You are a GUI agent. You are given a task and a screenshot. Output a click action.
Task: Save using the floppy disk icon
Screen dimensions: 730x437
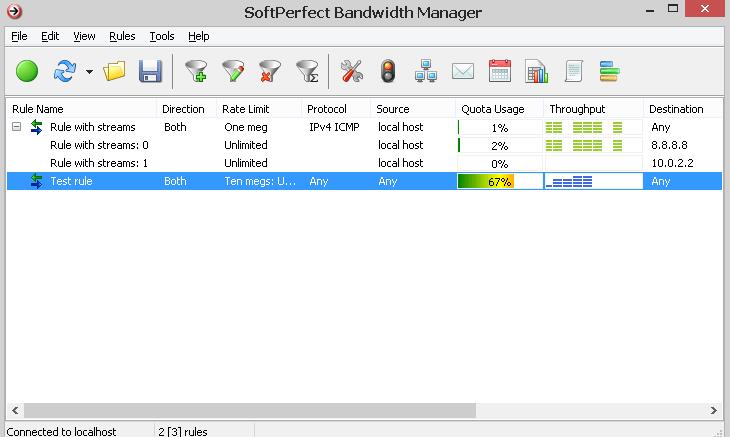point(150,71)
